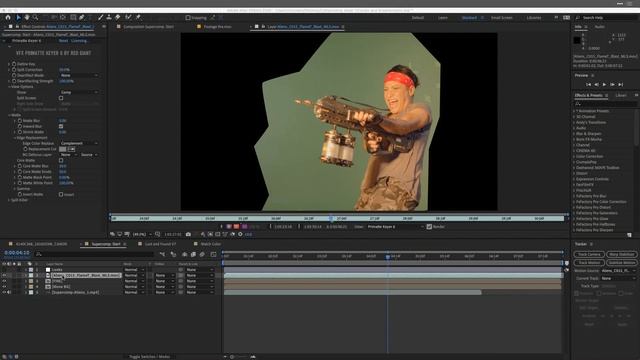Play the preview in Preview panel
The image size is (640, 360).
(604, 84)
